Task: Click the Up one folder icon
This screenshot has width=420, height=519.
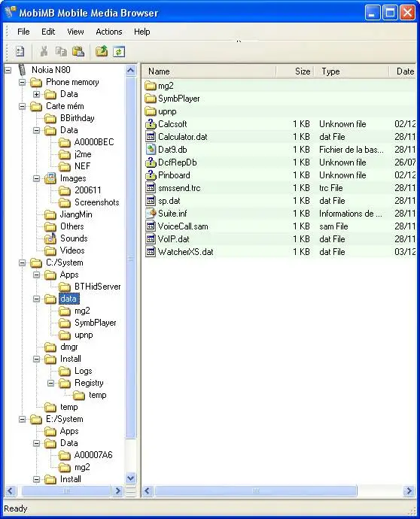Action: tap(102, 51)
